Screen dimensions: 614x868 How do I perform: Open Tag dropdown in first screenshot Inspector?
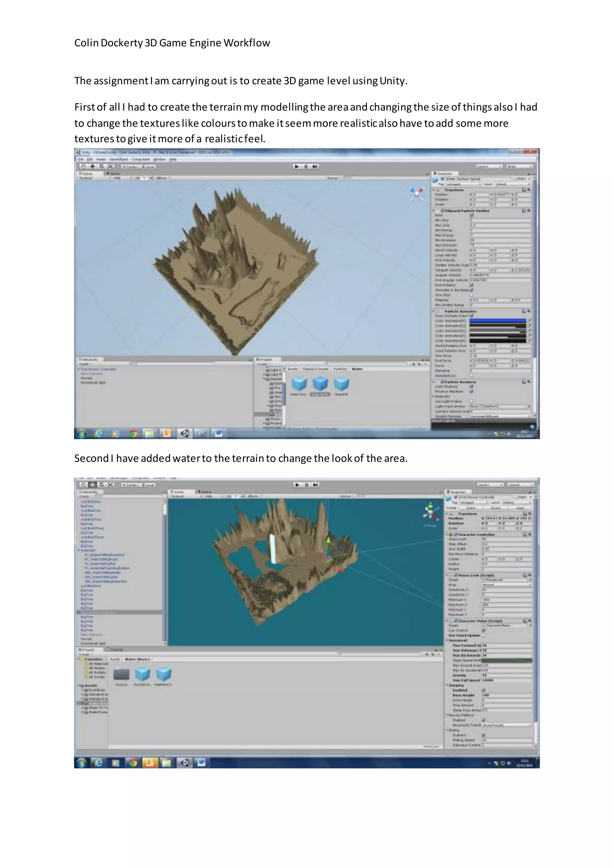464,184
